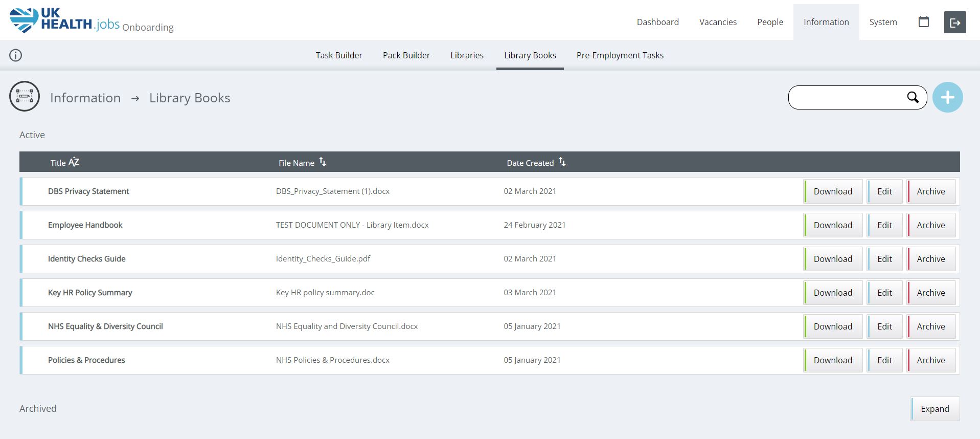Click the UK Health Jobs logo
The width and height of the screenshot is (980, 439).
coord(64,20)
